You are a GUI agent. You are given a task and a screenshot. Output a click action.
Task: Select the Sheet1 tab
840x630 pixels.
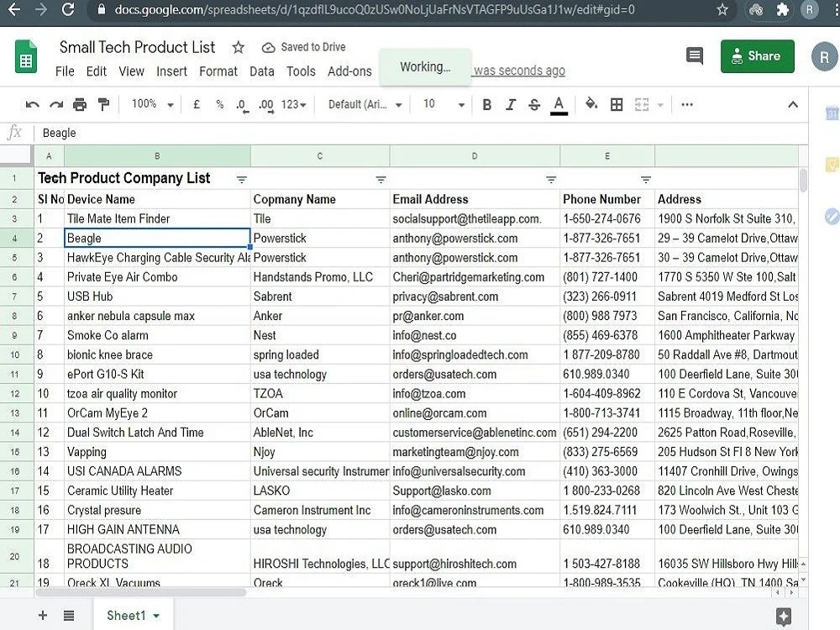(133, 616)
